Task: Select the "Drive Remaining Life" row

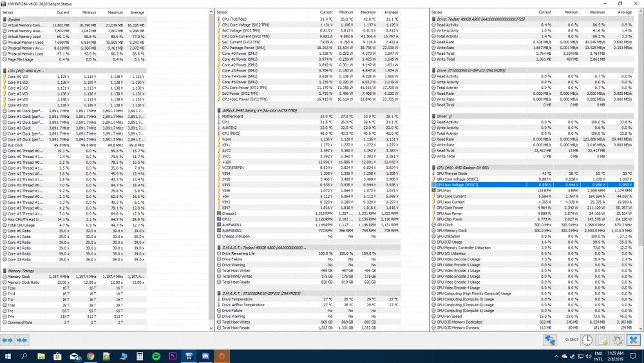Action: 308,253
